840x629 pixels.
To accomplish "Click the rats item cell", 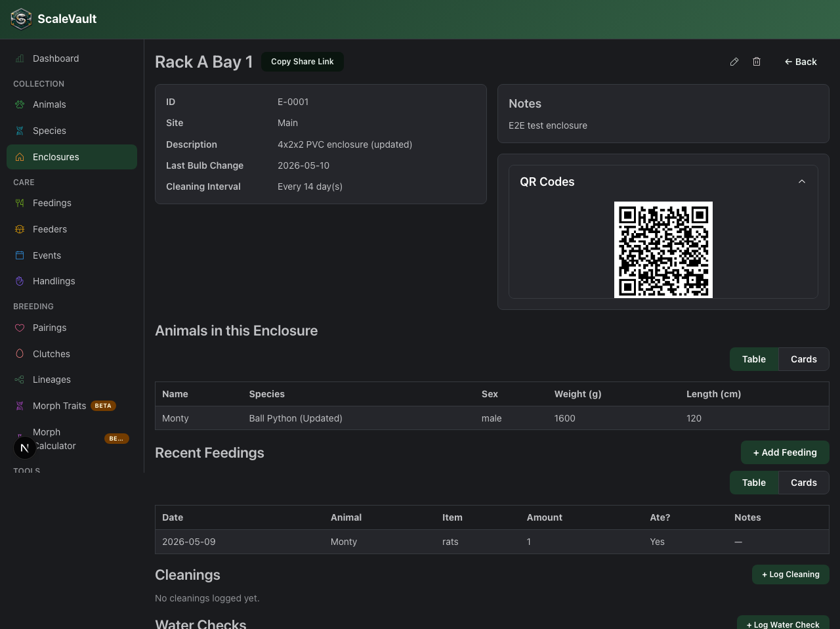I will (450, 542).
